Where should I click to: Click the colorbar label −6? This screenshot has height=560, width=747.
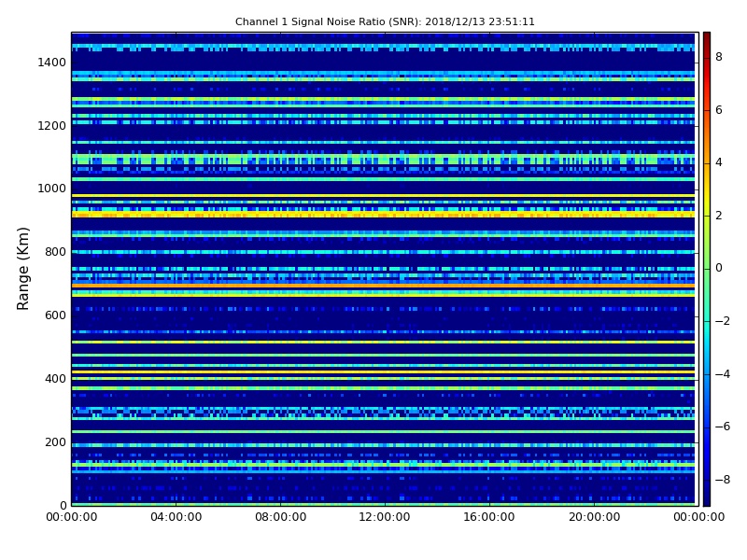pyautogui.click(x=722, y=427)
